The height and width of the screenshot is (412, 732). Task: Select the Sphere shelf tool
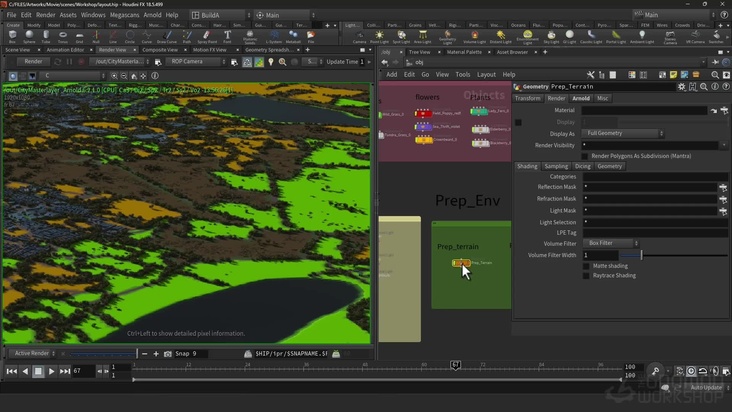(30, 36)
